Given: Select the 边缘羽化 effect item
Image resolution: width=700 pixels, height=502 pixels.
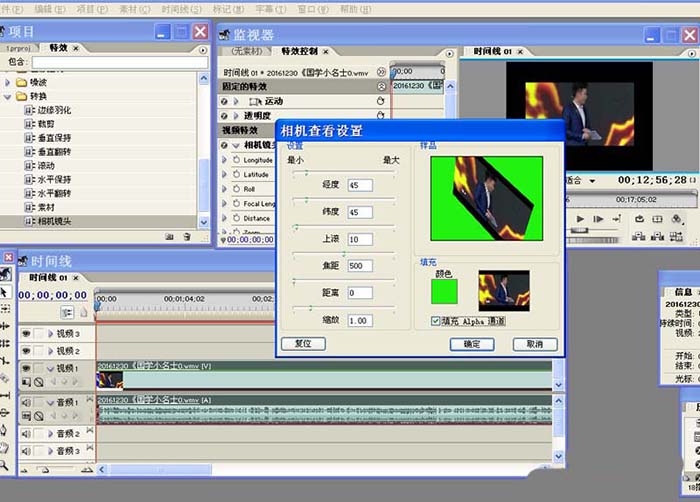Looking at the screenshot, I should click(x=54, y=110).
